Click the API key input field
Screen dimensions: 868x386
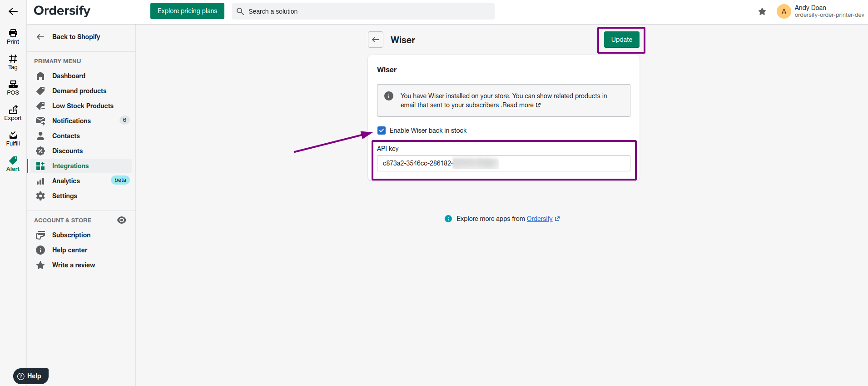tap(503, 163)
